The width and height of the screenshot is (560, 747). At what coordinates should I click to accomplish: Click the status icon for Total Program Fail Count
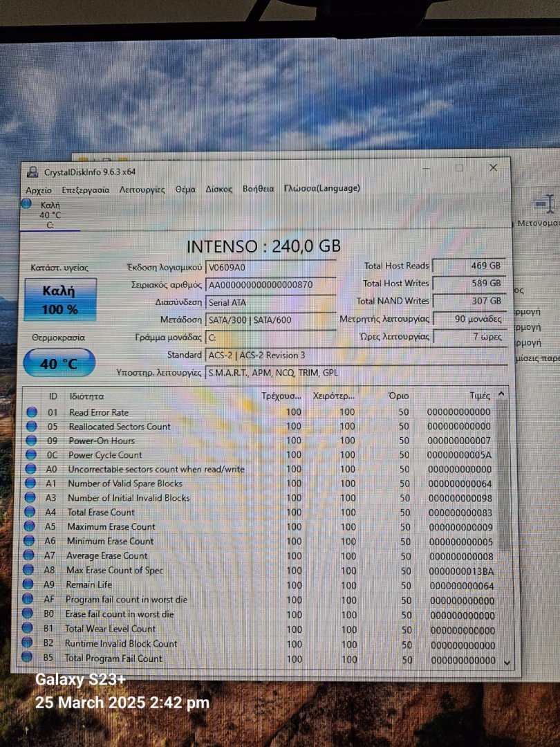tap(27, 658)
